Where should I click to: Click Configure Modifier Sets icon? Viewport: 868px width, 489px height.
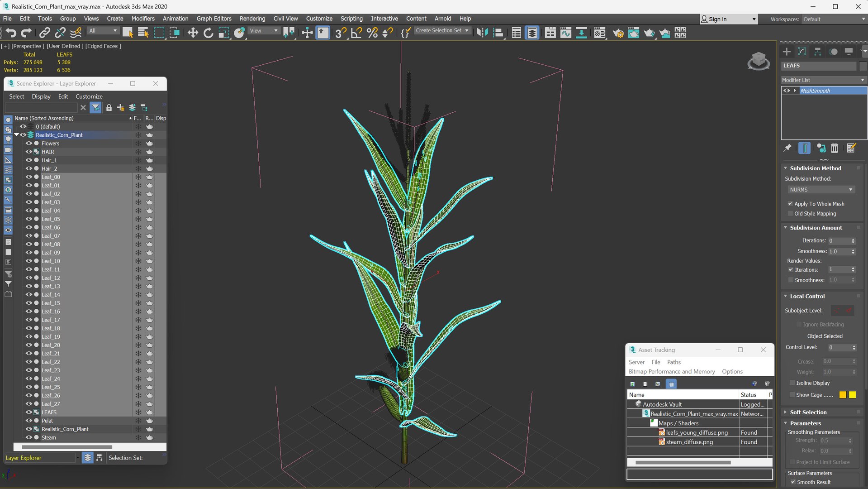click(851, 148)
